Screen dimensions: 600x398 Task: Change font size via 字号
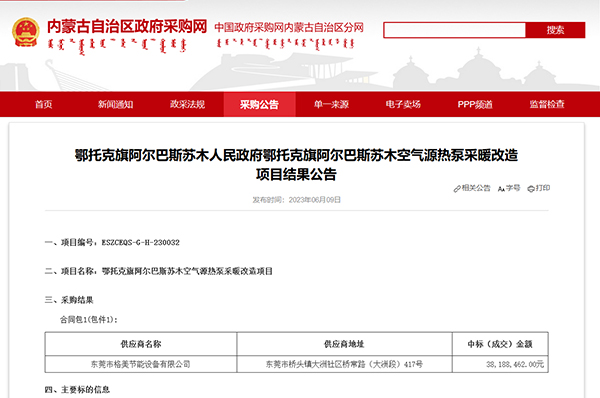(509, 188)
